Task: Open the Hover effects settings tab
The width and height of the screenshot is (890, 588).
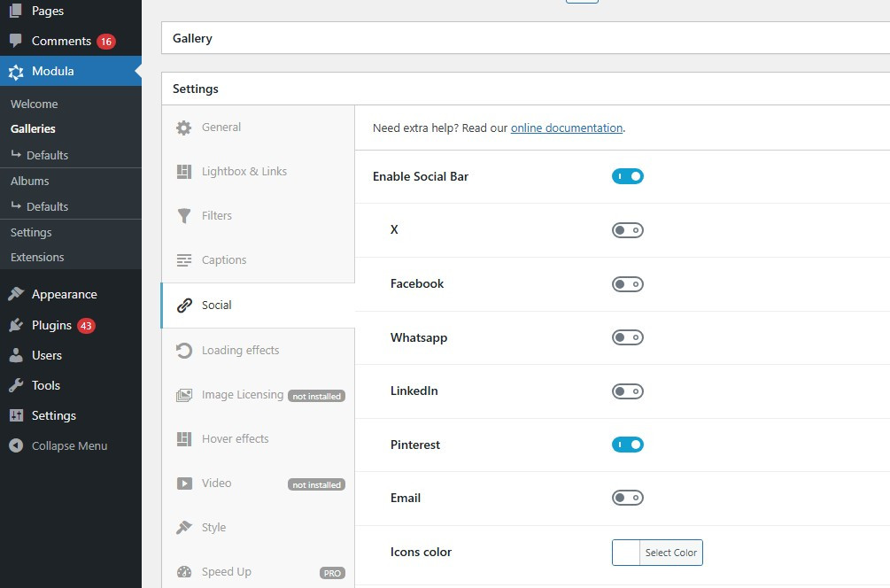Action: [235, 438]
